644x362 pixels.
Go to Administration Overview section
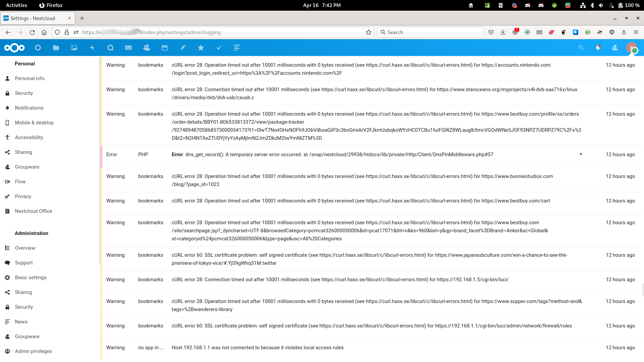[x=25, y=248]
